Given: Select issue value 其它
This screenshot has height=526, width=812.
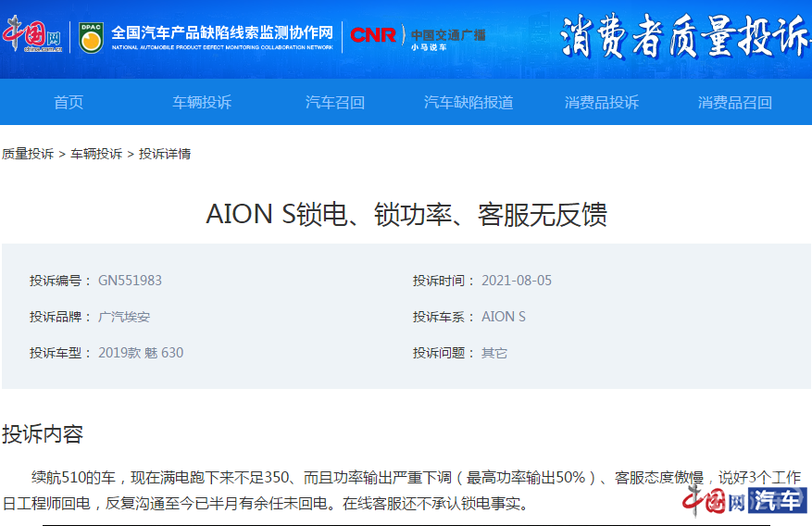Looking at the screenshot, I should click(x=494, y=353).
